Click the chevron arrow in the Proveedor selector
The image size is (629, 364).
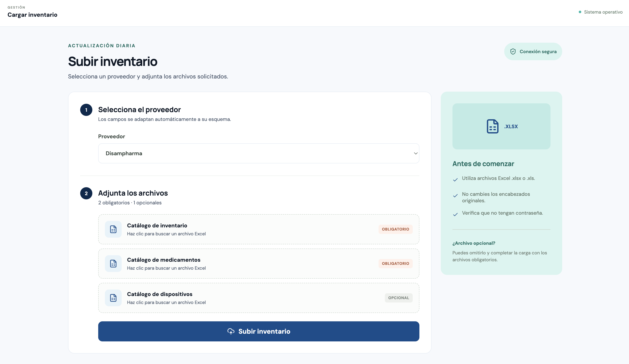click(416, 153)
